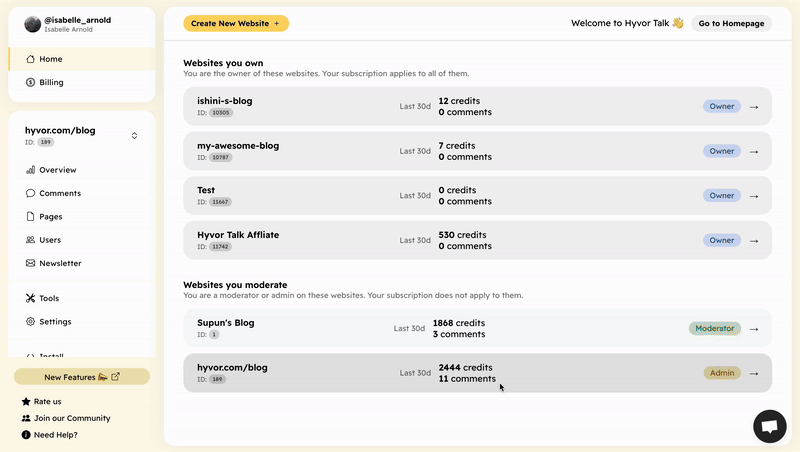Open arrow for my-awesome-blog website

(x=754, y=152)
